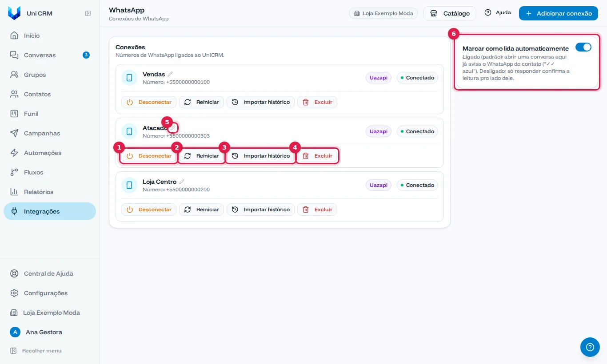Click the Uni CRM logo icon
The height and width of the screenshot is (364, 607).
14,13
